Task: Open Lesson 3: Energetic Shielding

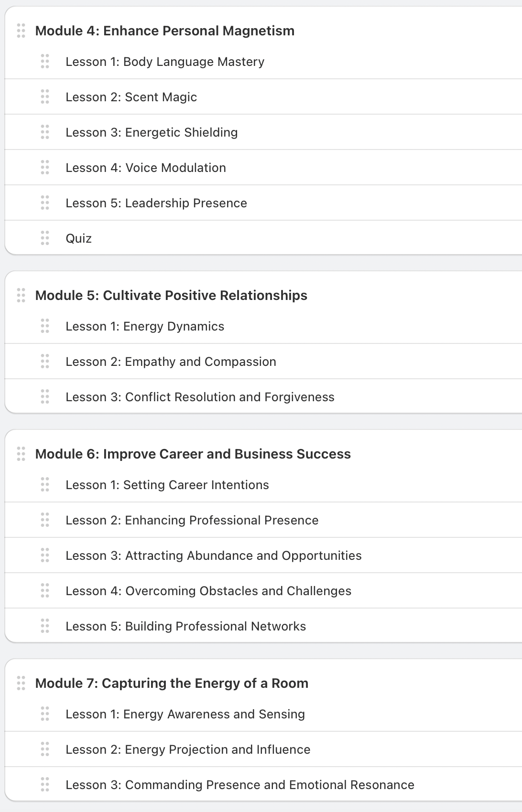Action: click(x=152, y=133)
